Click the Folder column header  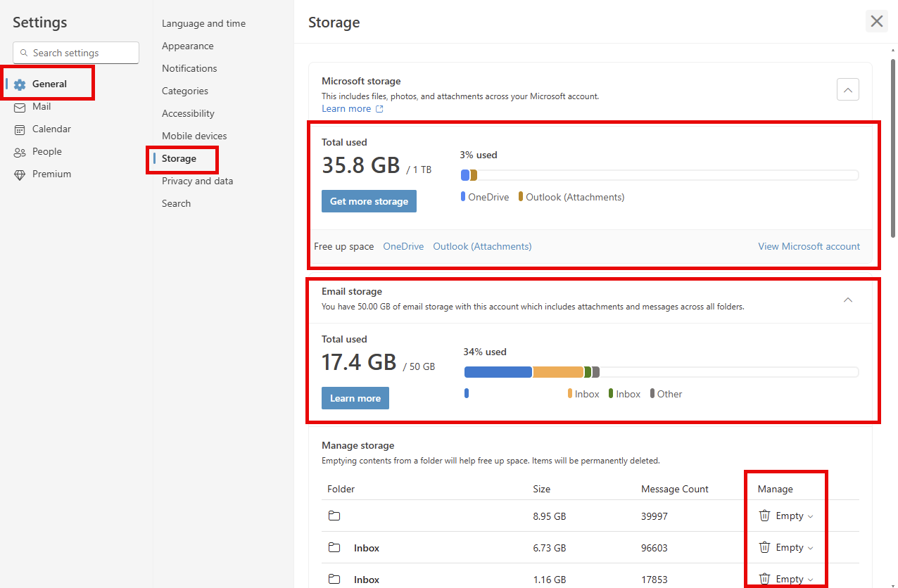(341, 489)
